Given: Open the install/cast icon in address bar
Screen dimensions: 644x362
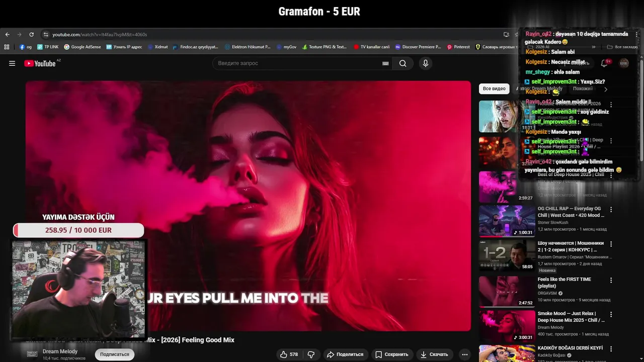Looking at the screenshot, I should point(506,35).
